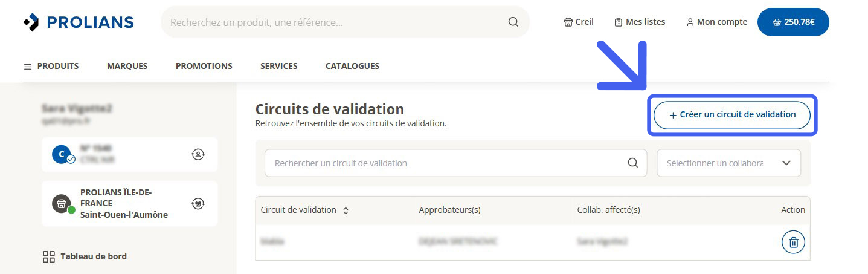Click the Approbateurs(s) column header

(x=449, y=210)
